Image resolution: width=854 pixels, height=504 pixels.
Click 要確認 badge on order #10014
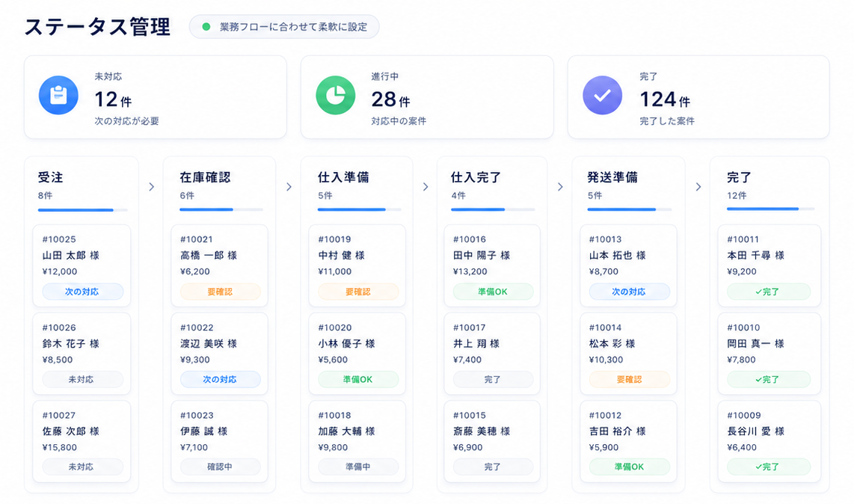click(x=629, y=379)
